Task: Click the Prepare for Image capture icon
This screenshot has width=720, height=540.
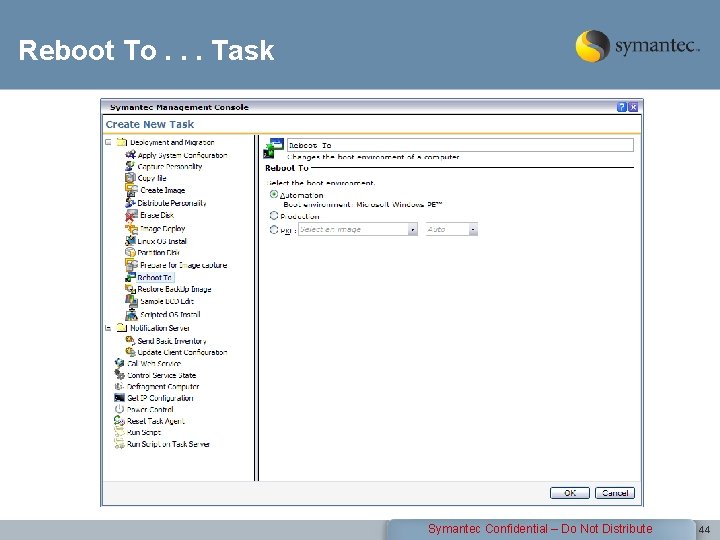Action: 131,264
